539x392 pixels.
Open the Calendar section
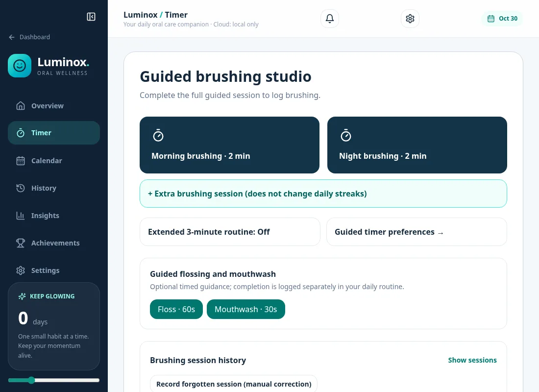pos(54,161)
